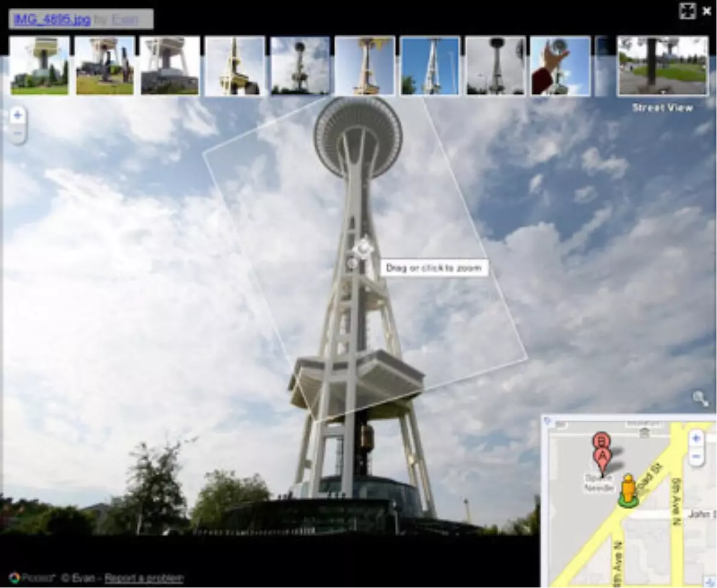The image size is (717, 588).
Task: Switch to the Street View thumbnail
Action: pyautogui.click(x=662, y=66)
